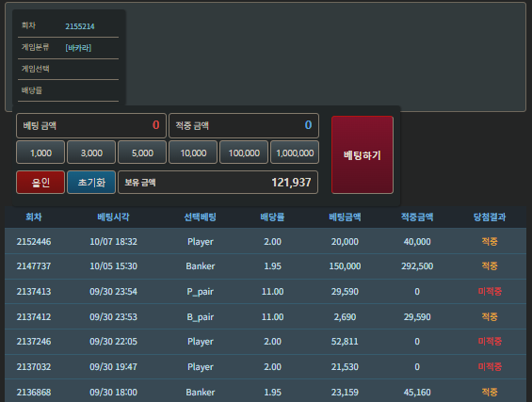Click the B_pair bet selection cell
The image size is (532, 402).
click(x=201, y=317)
